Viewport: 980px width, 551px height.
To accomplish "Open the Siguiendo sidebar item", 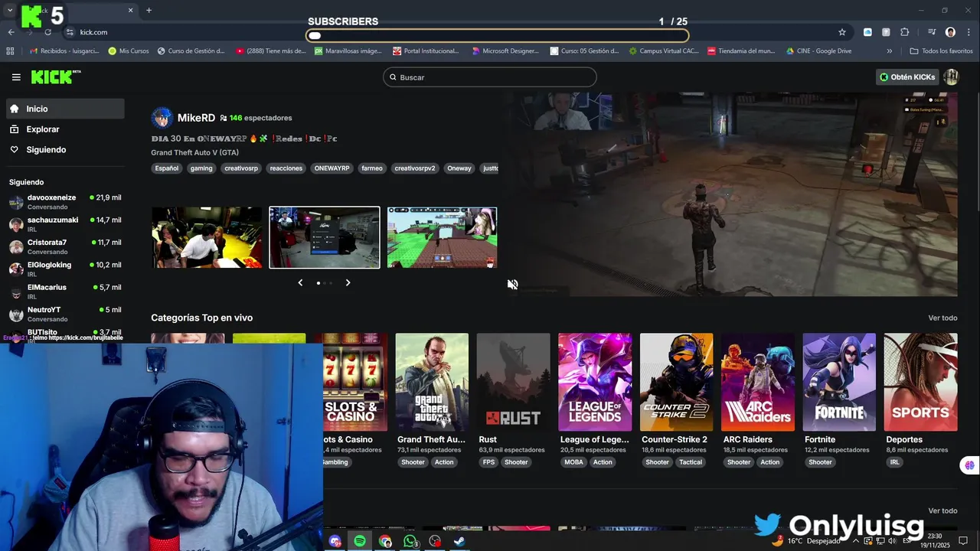I will tap(65, 149).
